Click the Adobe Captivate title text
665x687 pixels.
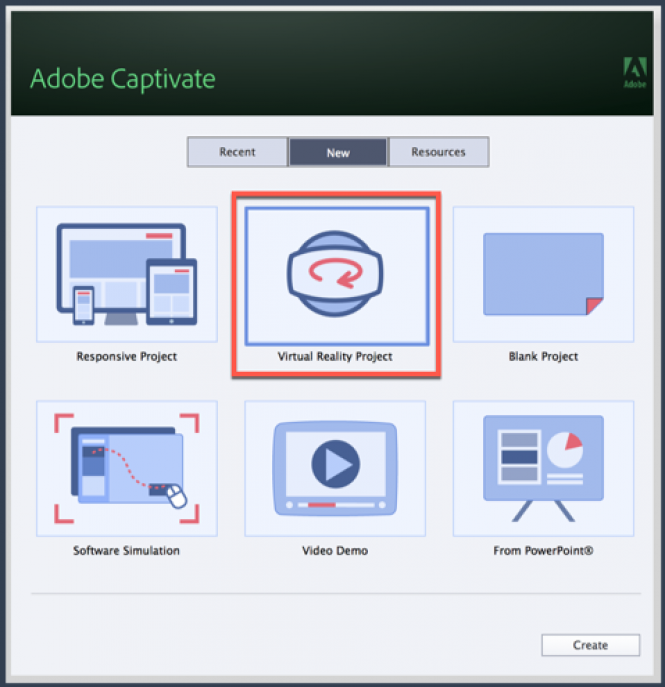click(123, 79)
